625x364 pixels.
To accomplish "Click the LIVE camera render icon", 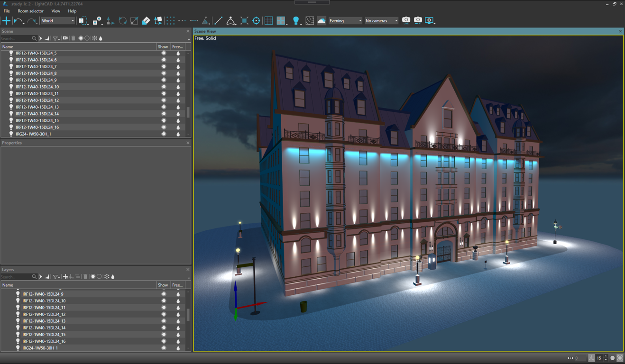I will (406, 20).
